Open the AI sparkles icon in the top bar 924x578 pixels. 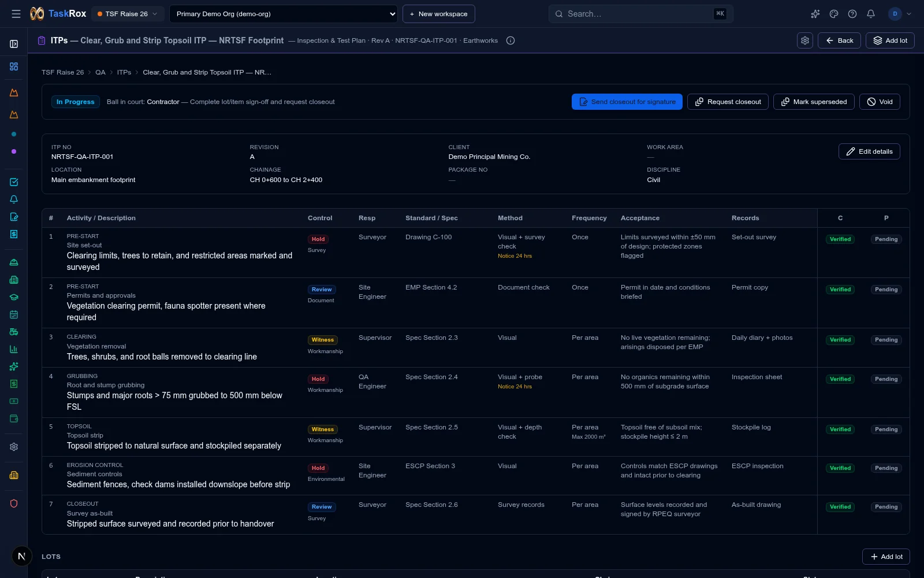pyautogui.click(x=815, y=14)
